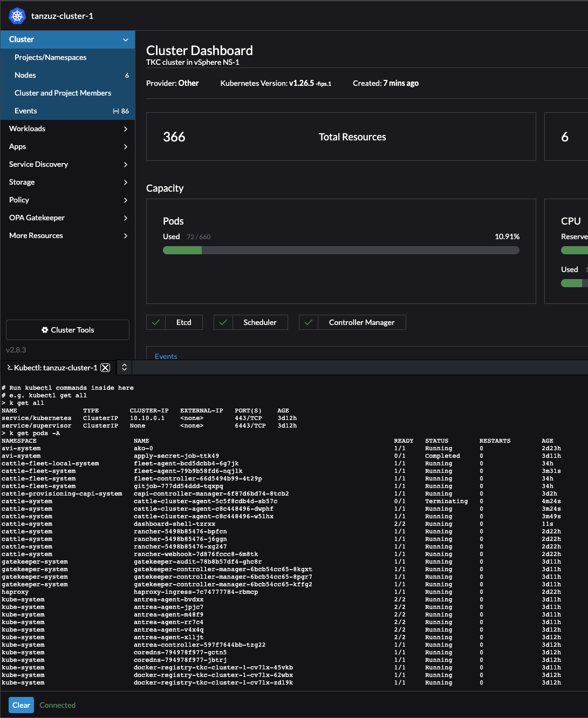588x718 pixels.
Task: Click 'fleet-controller-66d5494b99-4t29p' pod name
Action: 198,479
